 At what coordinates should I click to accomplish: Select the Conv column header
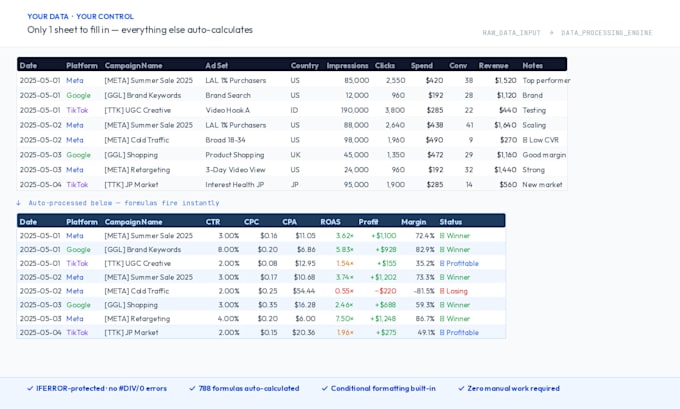[x=458, y=65]
